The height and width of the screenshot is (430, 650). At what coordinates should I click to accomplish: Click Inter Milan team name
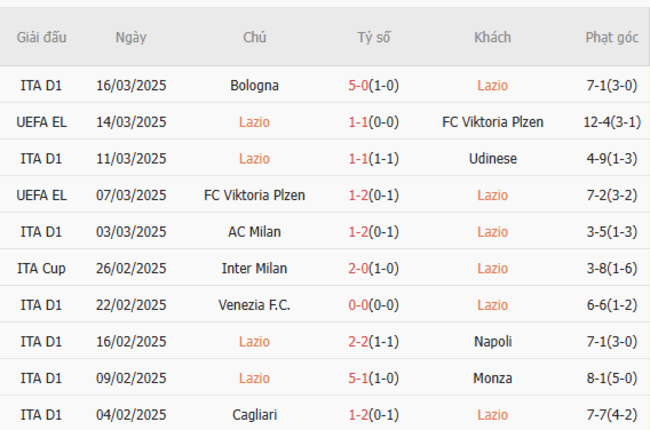[254, 268]
